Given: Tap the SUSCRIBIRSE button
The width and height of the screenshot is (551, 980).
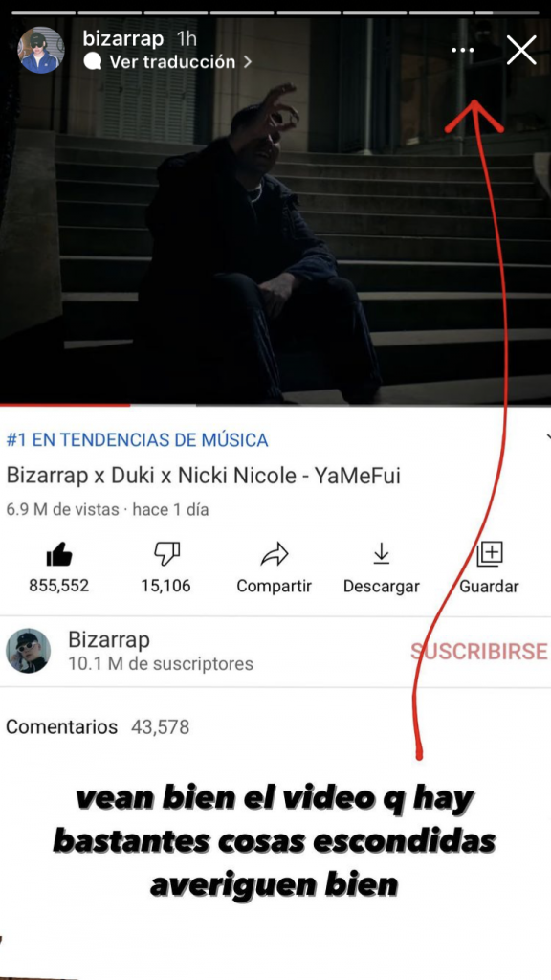Looking at the screenshot, I should 478,651.
